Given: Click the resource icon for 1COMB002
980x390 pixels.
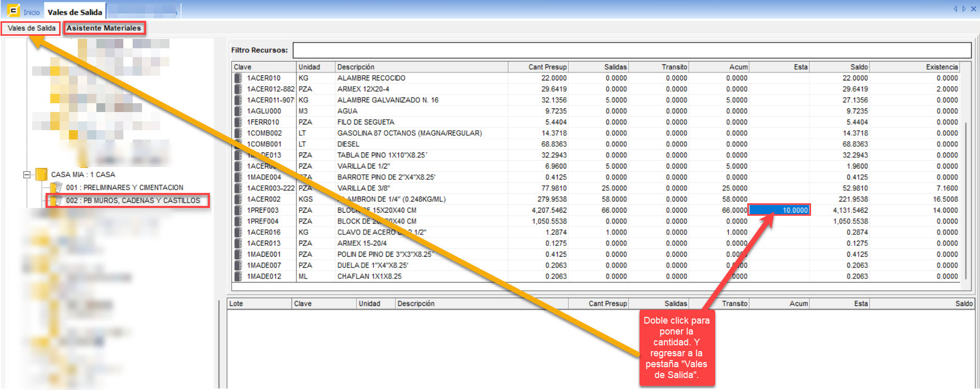Looking at the screenshot, I should [x=238, y=133].
